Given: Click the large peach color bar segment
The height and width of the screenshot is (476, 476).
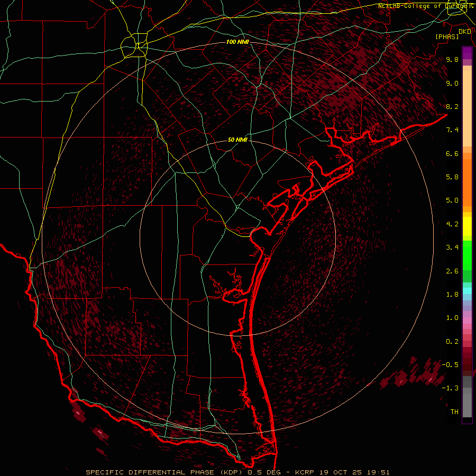Looking at the screenshot, I should (467, 108).
